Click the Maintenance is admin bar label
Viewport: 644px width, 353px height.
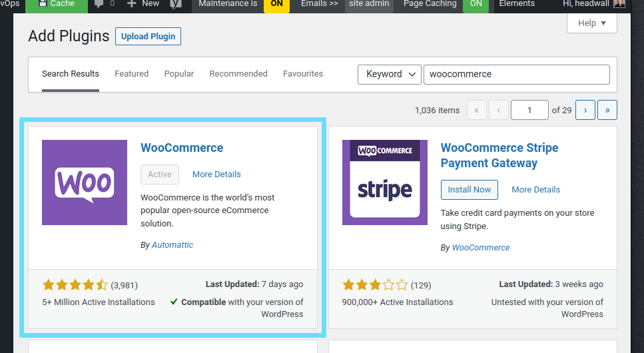[228, 4]
